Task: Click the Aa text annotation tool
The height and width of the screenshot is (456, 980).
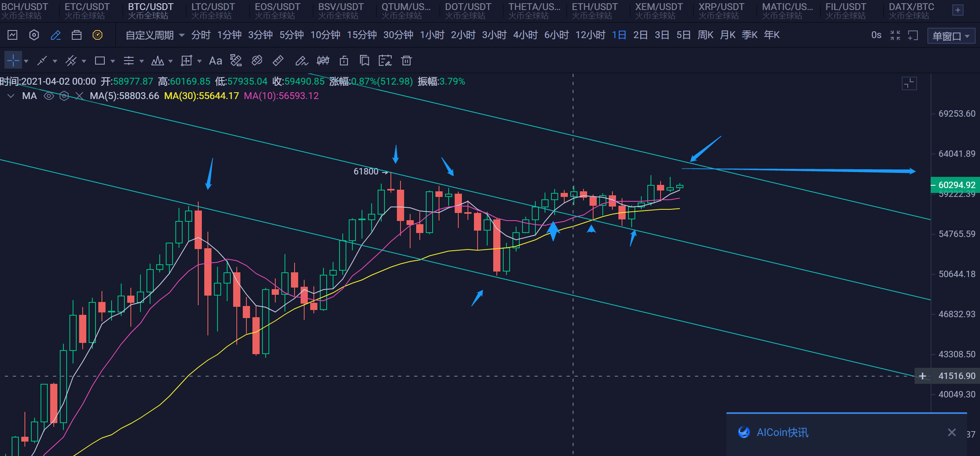Action: pos(216,61)
